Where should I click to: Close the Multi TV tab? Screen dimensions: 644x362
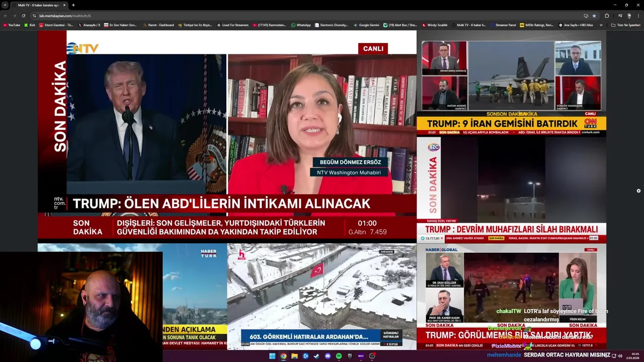(x=64, y=5)
